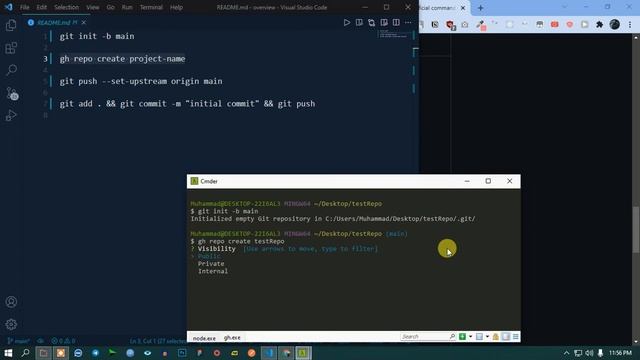Select the Internal visibility option in Cmder
This screenshot has height=360, width=640.
[213, 271]
